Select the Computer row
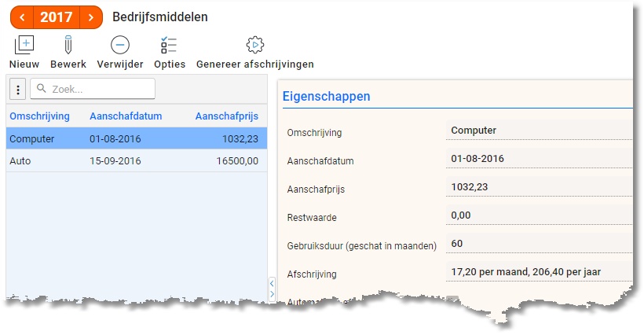The width and height of the screenshot is (644, 335). click(x=137, y=138)
